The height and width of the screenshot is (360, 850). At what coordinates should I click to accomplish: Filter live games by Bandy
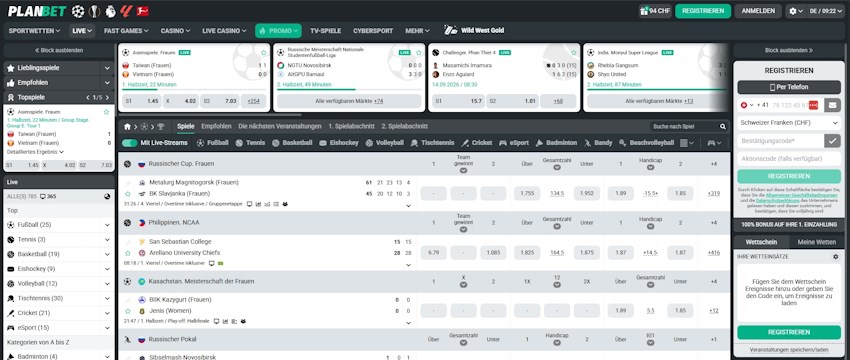pyautogui.click(x=598, y=143)
